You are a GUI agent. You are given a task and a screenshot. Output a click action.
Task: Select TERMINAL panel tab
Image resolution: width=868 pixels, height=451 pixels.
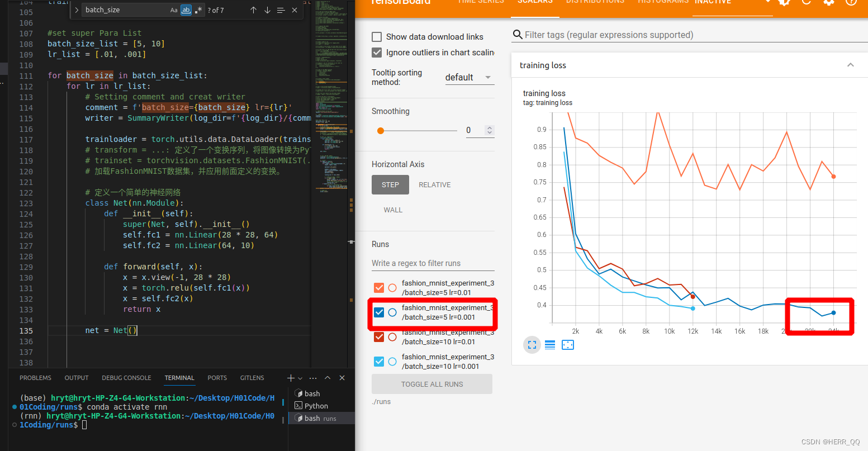click(179, 378)
